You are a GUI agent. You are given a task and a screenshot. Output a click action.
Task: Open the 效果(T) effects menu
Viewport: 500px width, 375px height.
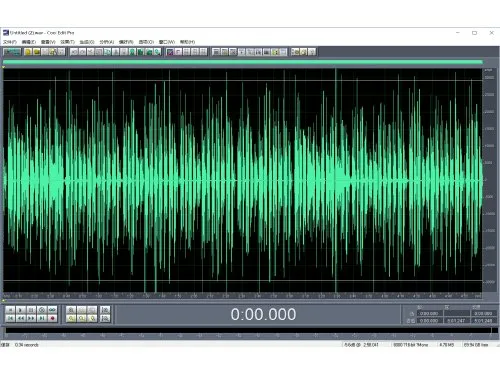(67, 42)
